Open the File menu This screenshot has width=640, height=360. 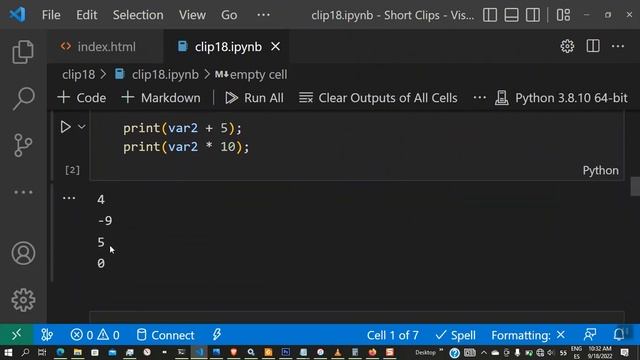(x=51, y=15)
